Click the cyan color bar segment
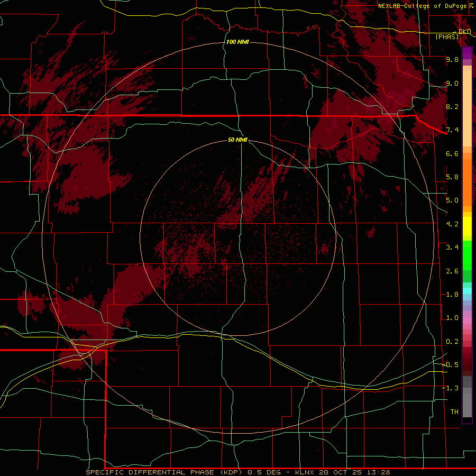The height and width of the screenshot is (476, 476). 467,291
